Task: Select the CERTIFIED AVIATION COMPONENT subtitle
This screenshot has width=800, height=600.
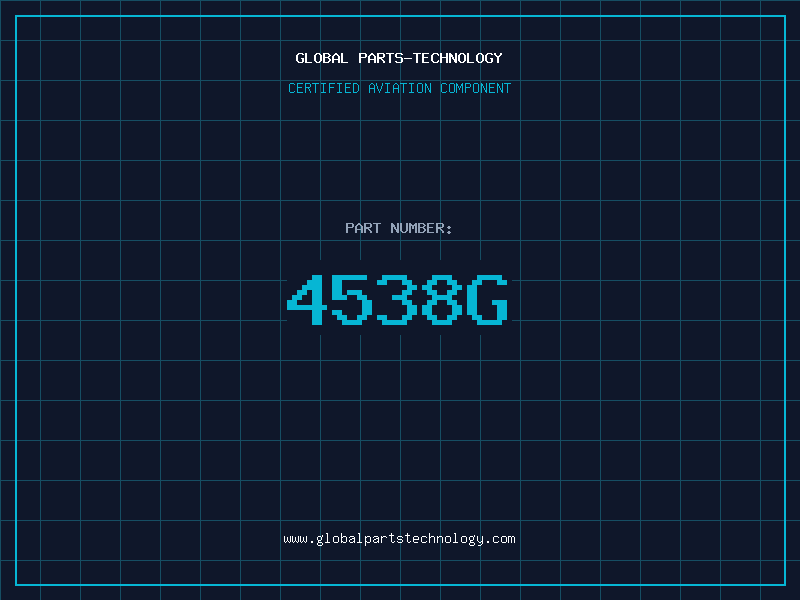Action: coord(399,88)
